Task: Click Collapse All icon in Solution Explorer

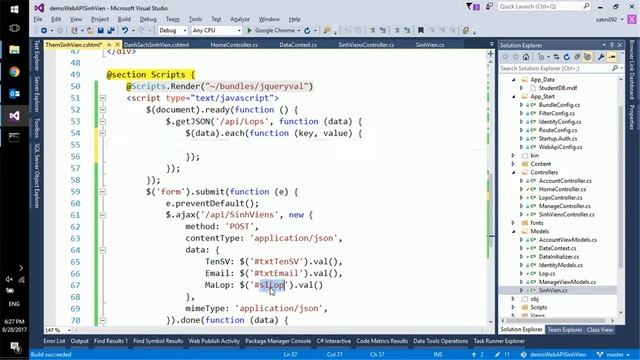Action: (x=577, y=57)
